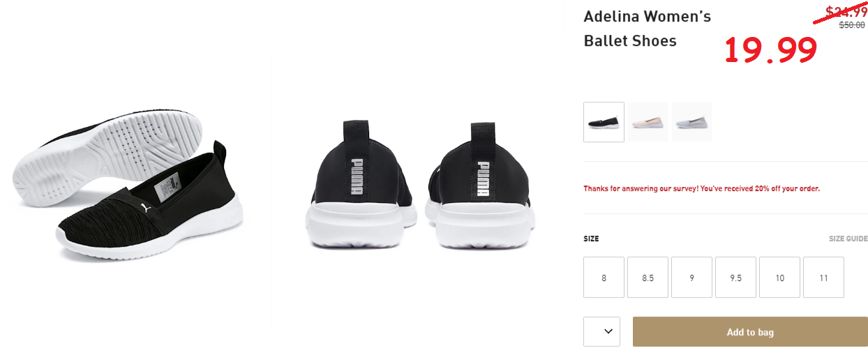Screen dimensions: 868x357
Task: Open the Size Guide link
Action: click(x=848, y=238)
